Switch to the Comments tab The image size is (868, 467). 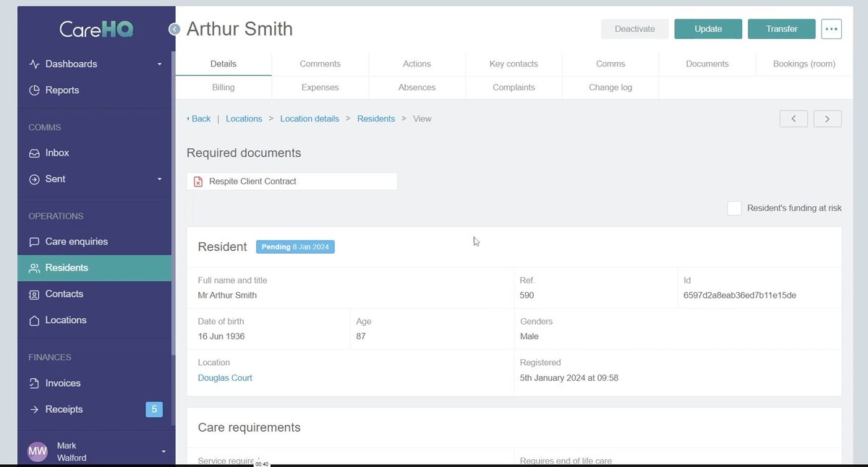pos(320,64)
